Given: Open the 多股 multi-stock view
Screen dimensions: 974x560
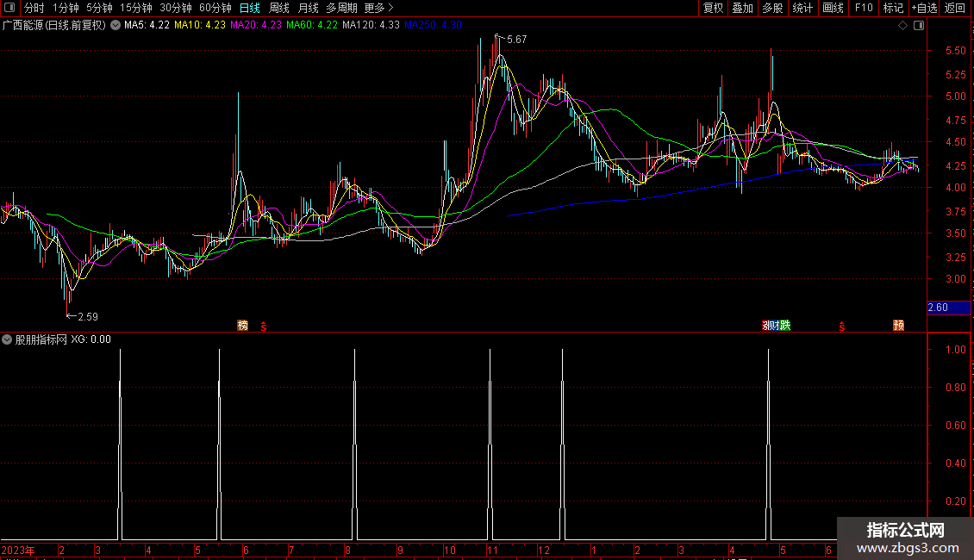Looking at the screenshot, I should [773, 8].
